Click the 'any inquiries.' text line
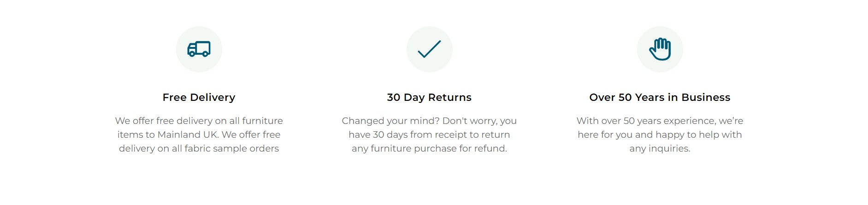868x205 pixels. coord(660,148)
